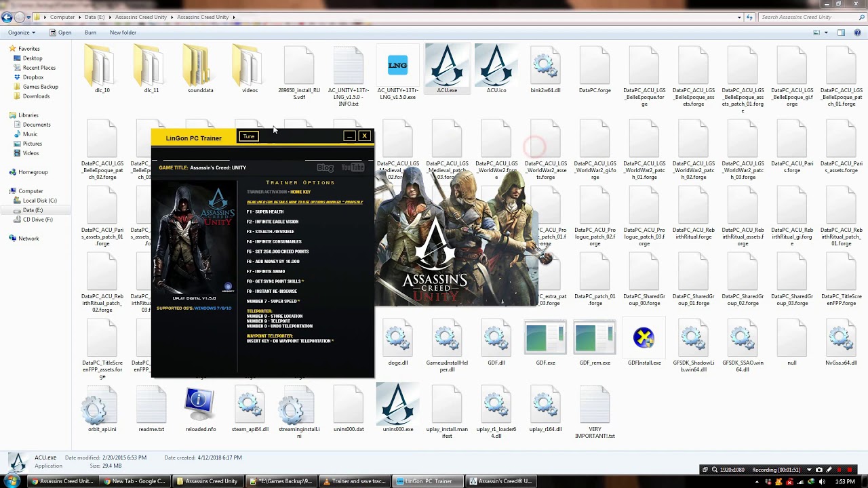Select VERY IMPORTANT!.txt file
The width and height of the screenshot is (868, 488).
pyautogui.click(x=595, y=412)
